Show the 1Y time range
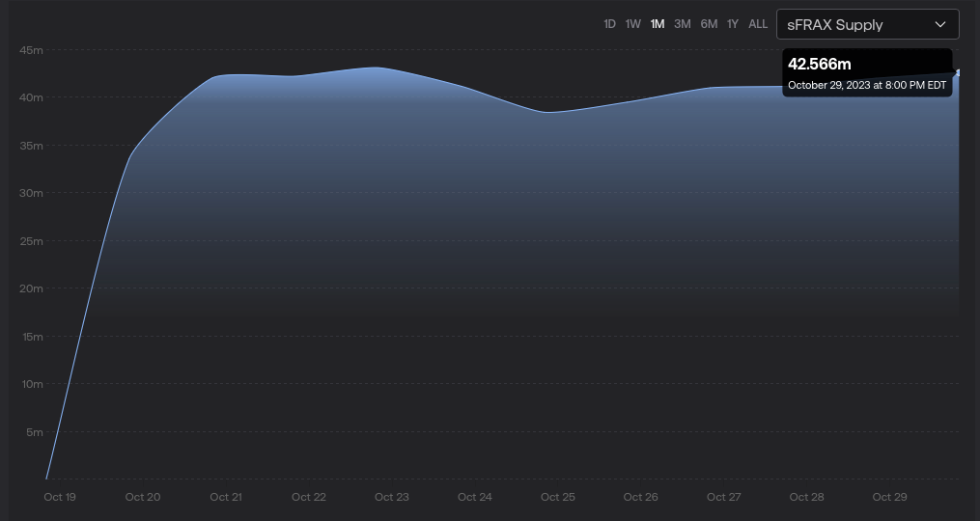The width and height of the screenshot is (980, 521). pos(733,24)
